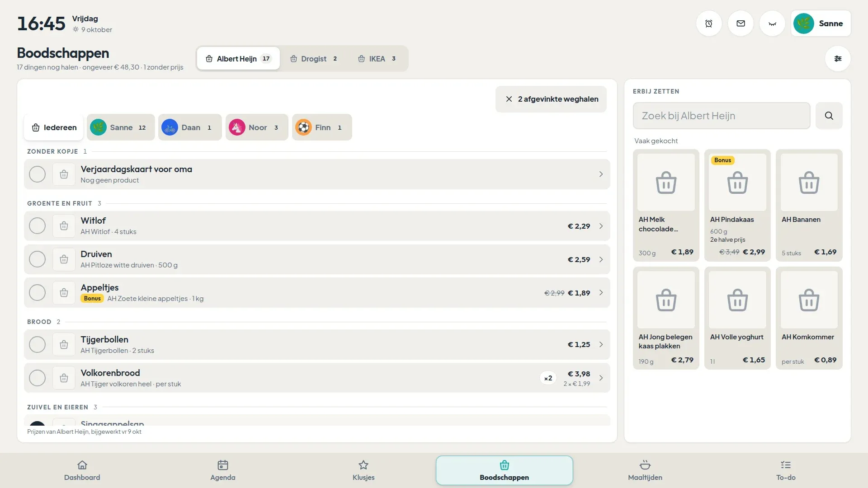Open Klusjes star in bottom navigation
This screenshot has width=868, height=488.
pyautogui.click(x=363, y=470)
